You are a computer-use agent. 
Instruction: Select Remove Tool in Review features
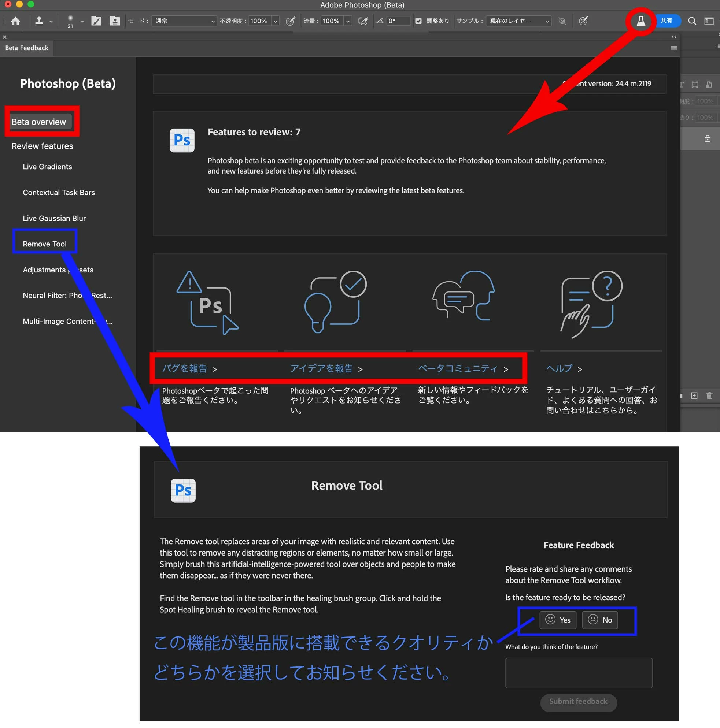coord(44,244)
